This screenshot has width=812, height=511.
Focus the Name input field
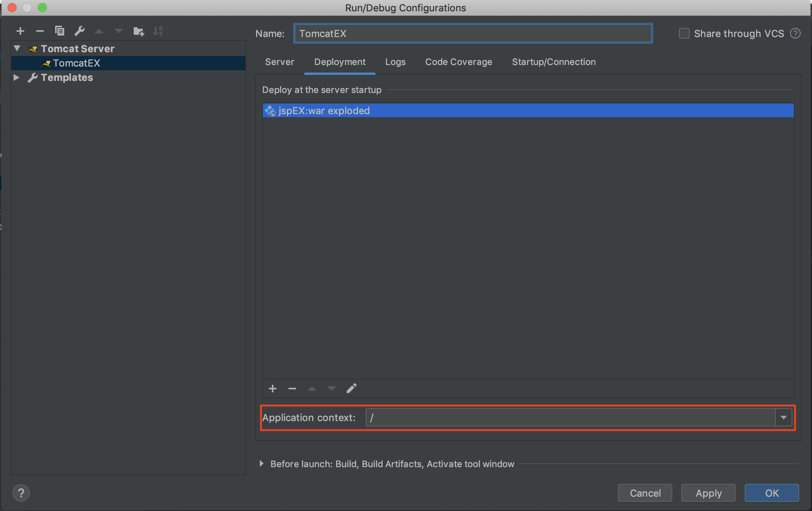(473, 34)
